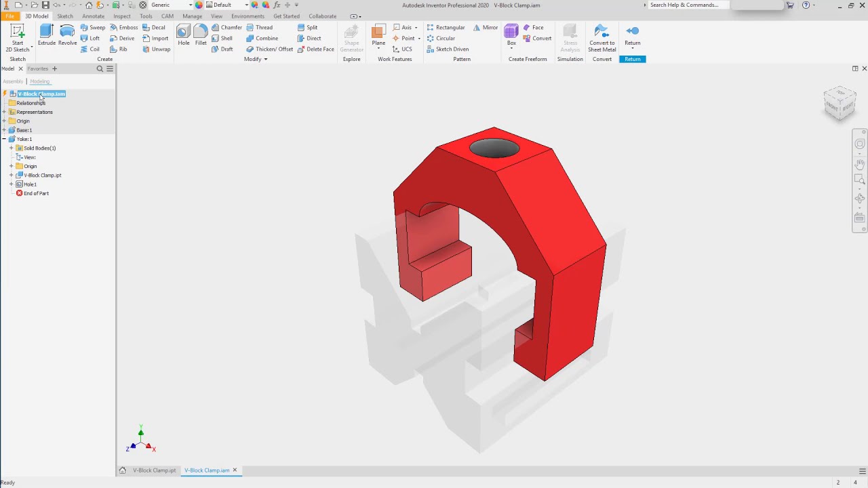Search the model browser
The width and height of the screenshot is (868, 488).
click(100, 68)
